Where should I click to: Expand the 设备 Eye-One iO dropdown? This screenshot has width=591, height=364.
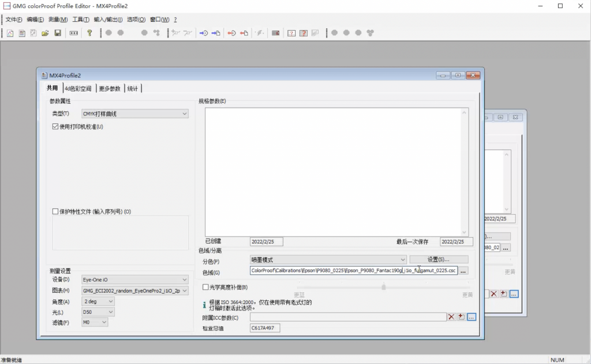click(x=135, y=280)
